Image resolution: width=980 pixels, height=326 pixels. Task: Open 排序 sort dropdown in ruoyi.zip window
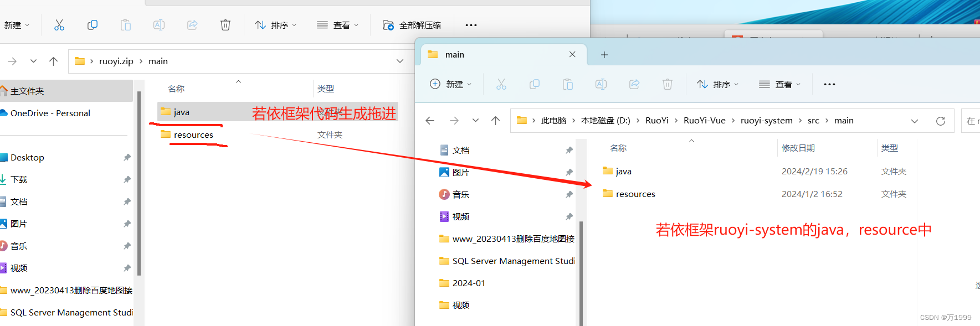click(x=276, y=25)
